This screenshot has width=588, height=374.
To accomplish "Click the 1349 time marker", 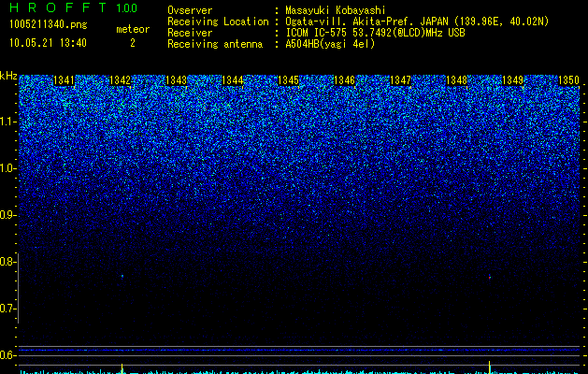I will (x=512, y=80).
